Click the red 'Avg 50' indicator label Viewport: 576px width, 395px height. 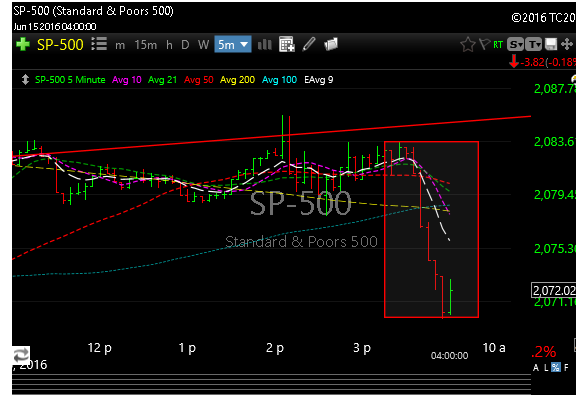click(x=198, y=80)
